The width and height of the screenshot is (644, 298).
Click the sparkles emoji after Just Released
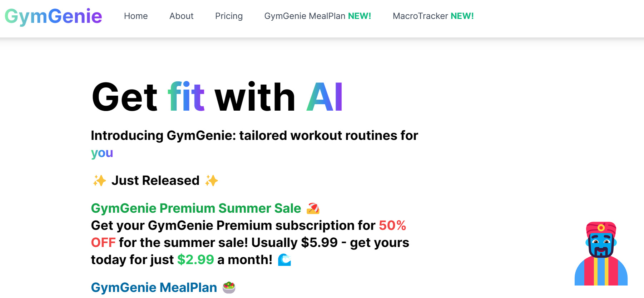pyautogui.click(x=212, y=181)
